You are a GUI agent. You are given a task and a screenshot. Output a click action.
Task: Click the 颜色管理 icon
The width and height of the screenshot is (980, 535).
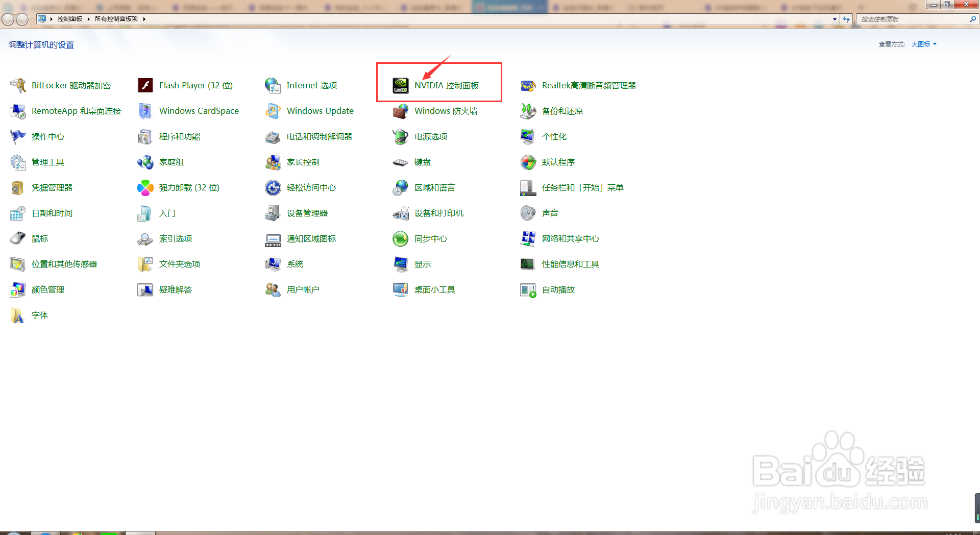pyautogui.click(x=18, y=289)
